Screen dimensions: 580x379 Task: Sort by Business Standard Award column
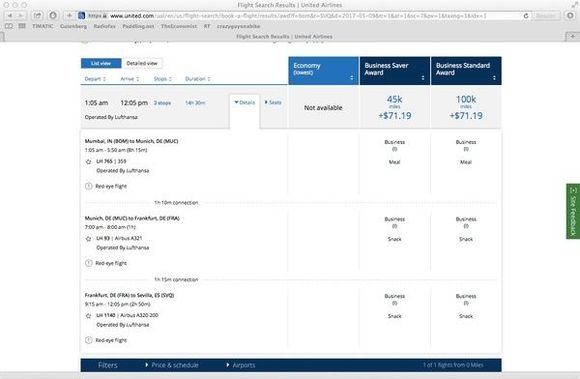[466, 71]
